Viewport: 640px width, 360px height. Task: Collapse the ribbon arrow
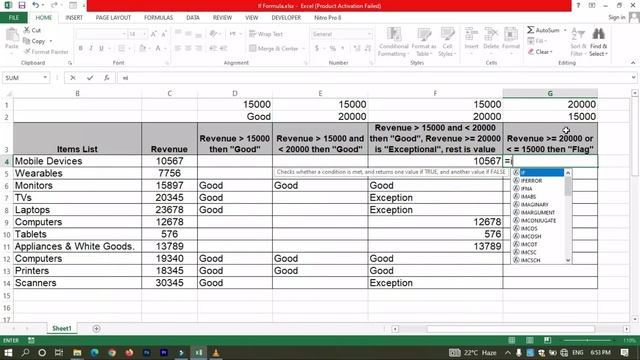pyautogui.click(x=633, y=63)
